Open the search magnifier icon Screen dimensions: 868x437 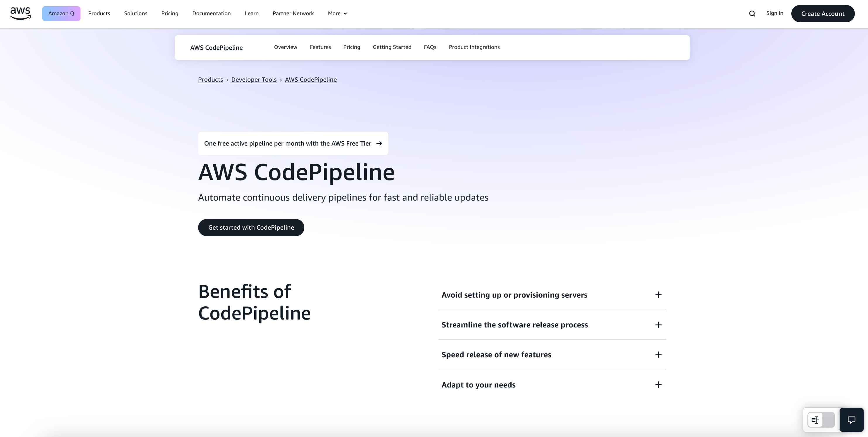pyautogui.click(x=752, y=13)
